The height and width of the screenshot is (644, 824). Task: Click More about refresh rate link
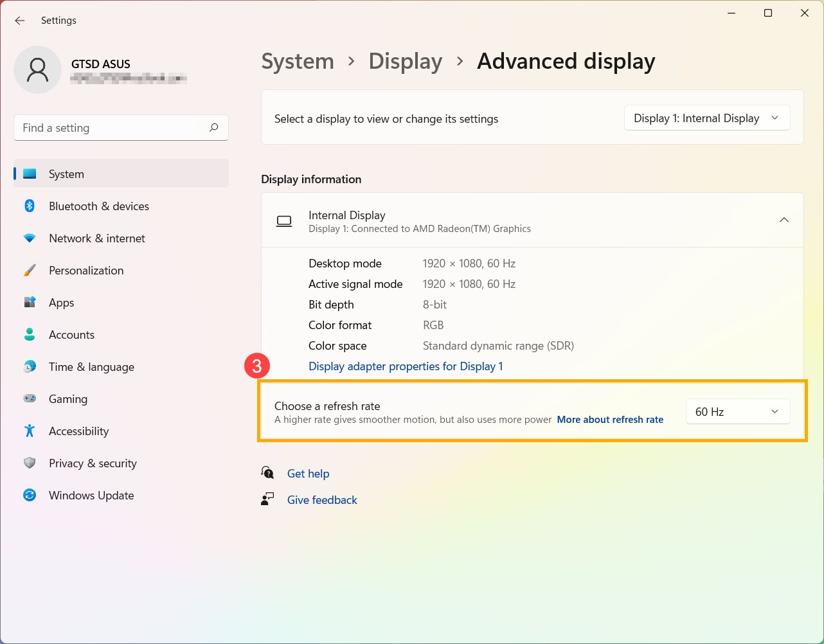[610, 419]
